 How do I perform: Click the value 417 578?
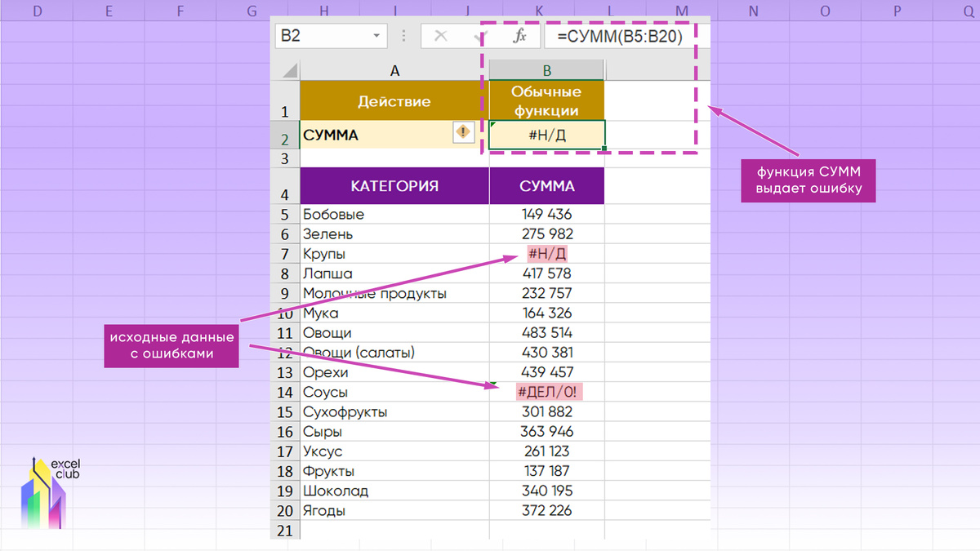[547, 273]
